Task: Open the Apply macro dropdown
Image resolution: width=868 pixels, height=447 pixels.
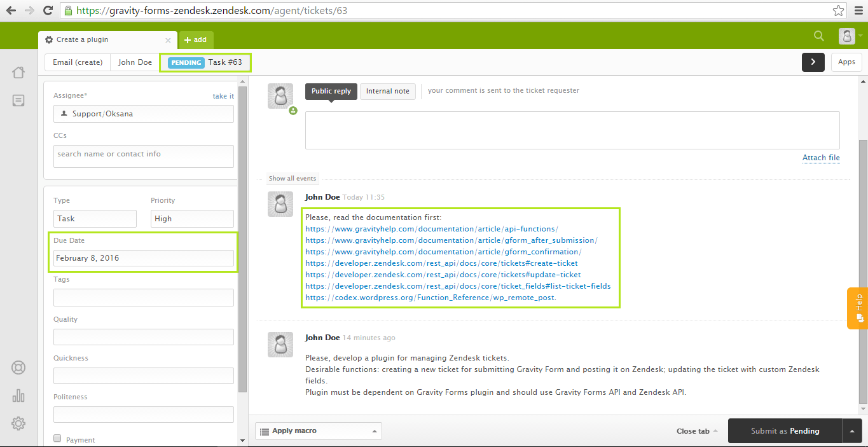Action: (318, 430)
